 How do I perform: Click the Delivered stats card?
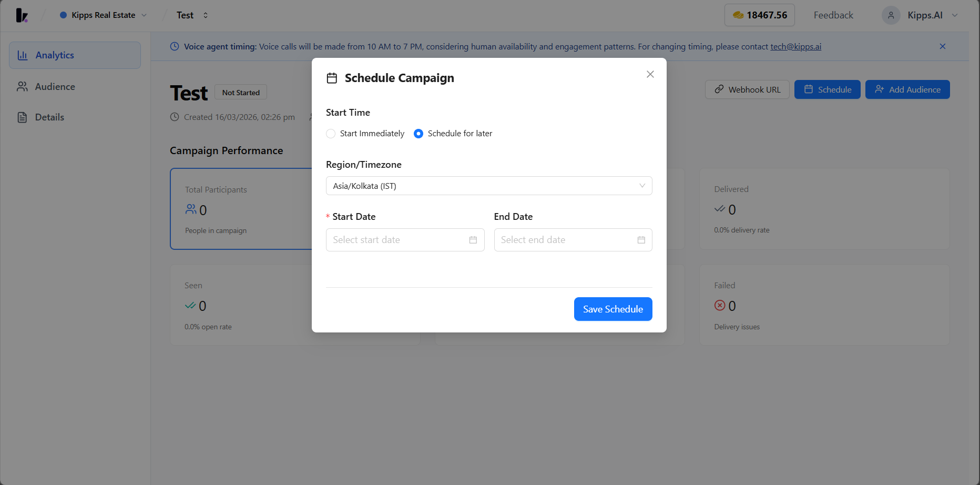point(824,209)
